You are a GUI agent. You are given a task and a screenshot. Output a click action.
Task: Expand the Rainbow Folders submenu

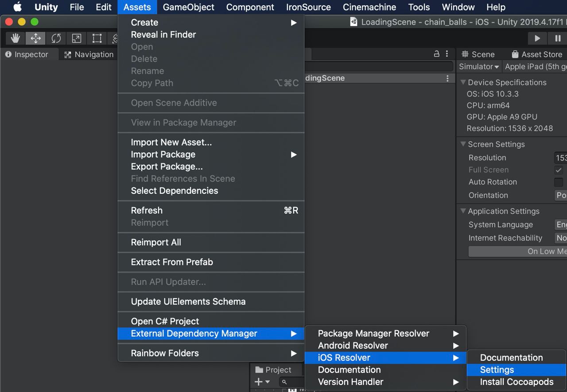(211, 353)
